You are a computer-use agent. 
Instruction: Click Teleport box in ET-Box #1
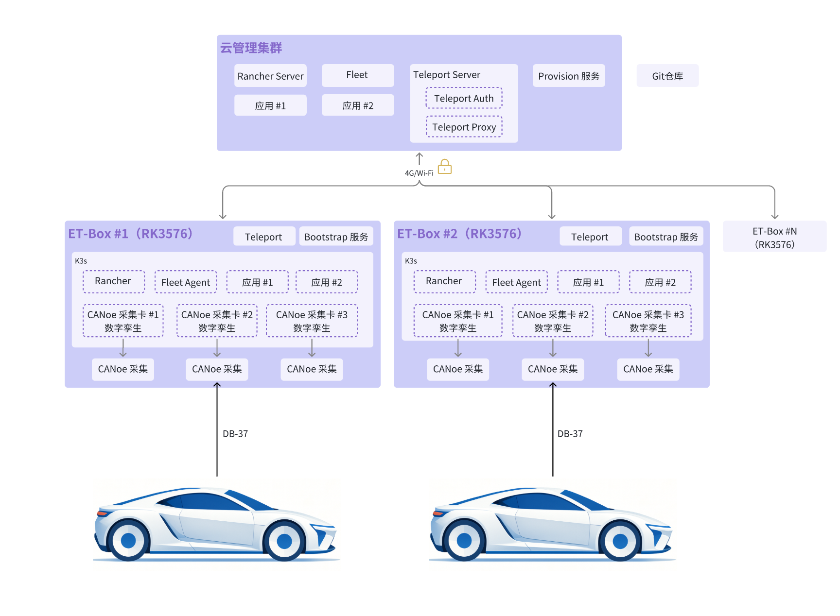point(264,237)
